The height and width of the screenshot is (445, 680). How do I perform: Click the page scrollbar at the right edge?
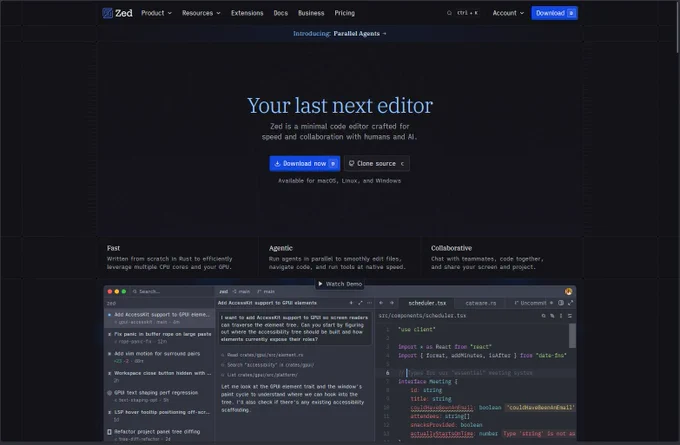(x=677, y=26)
